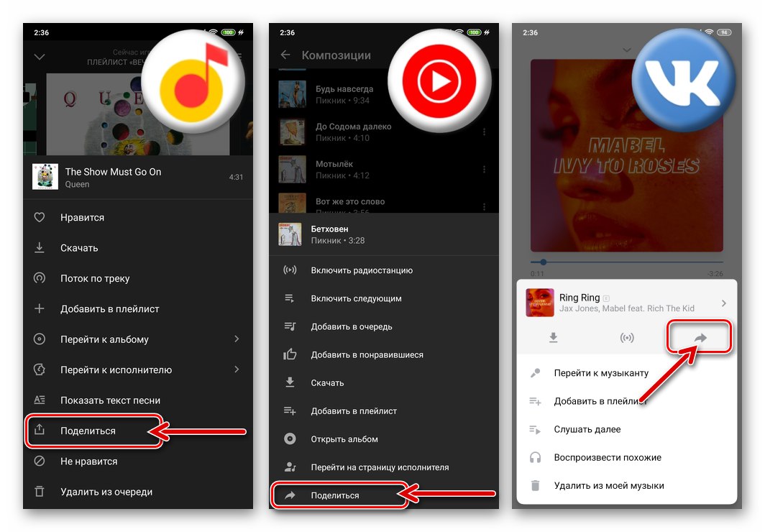Tap the album disc icon beside Открыть альбом
The image size is (765, 532).
coord(290,439)
